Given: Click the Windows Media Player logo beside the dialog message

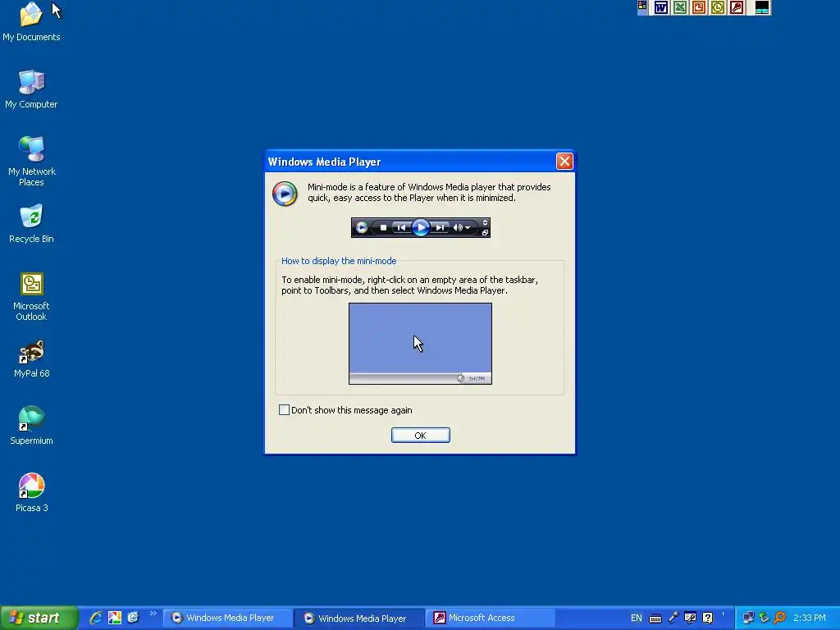Looking at the screenshot, I should [285, 194].
